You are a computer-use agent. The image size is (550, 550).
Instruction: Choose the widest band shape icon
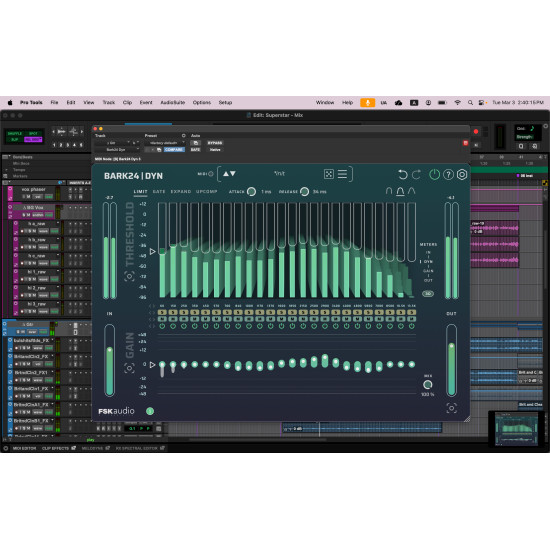(412, 191)
